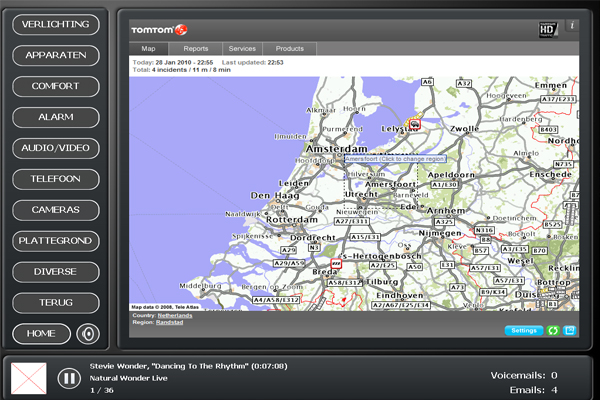
Task: Click Den Haag label on map
Action: 275,196
